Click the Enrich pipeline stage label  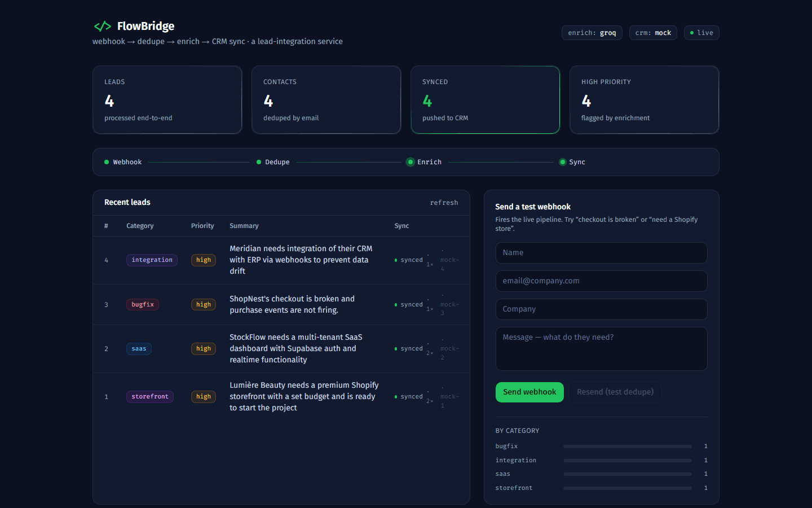click(x=429, y=162)
